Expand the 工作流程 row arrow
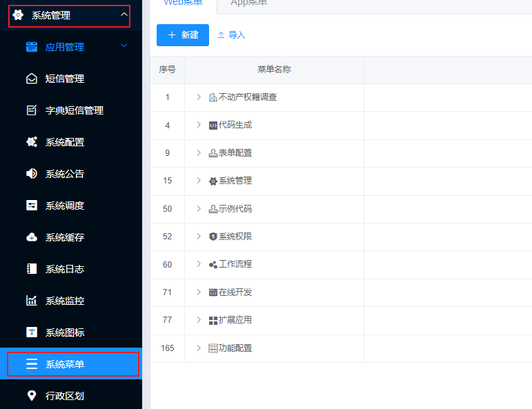This screenshot has width=532, height=409. point(199,264)
